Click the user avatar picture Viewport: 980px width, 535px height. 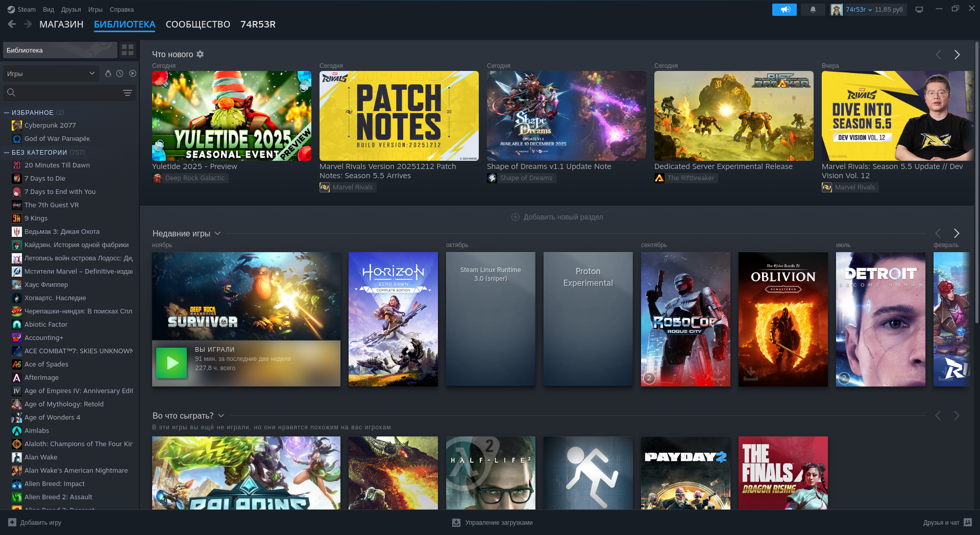(837, 10)
